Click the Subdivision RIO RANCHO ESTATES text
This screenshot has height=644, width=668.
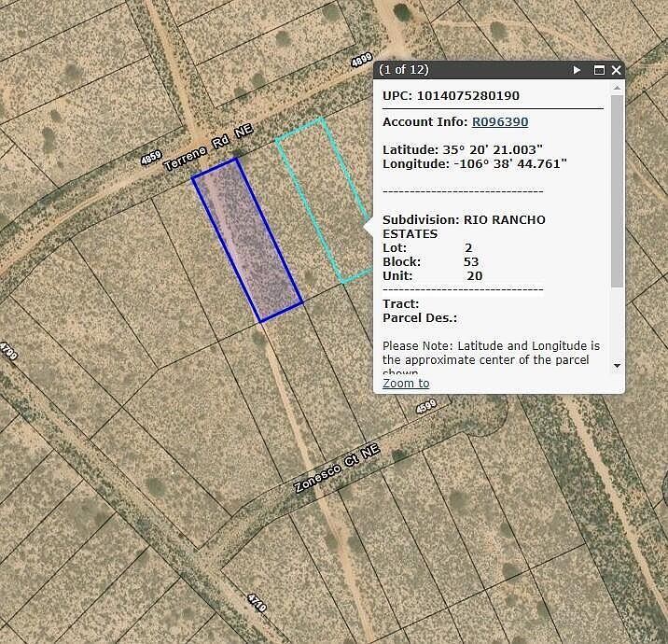(464, 227)
